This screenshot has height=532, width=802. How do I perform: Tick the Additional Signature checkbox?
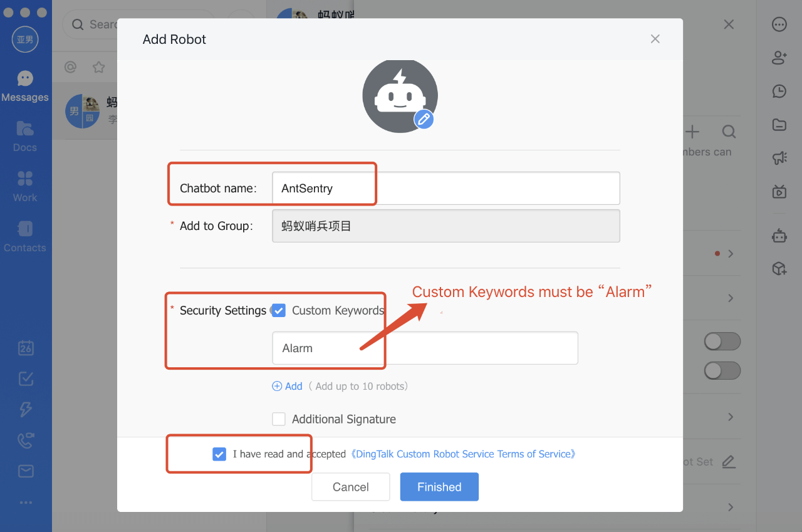pos(279,419)
